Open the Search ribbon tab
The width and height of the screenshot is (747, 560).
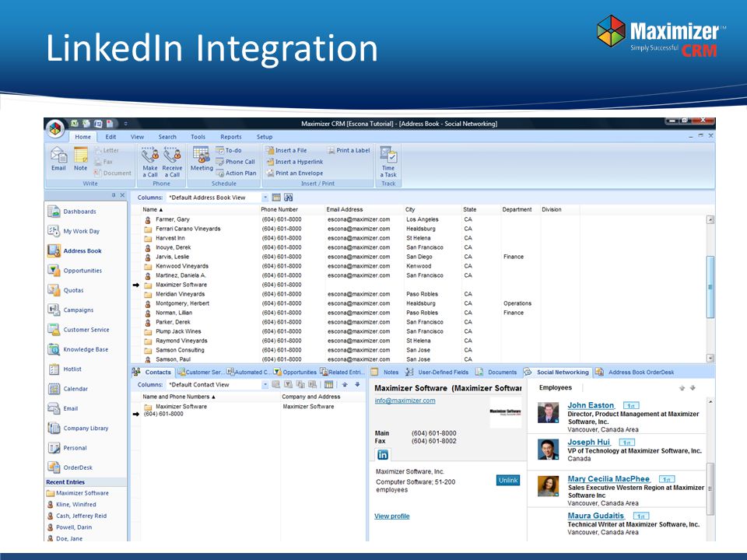coord(167,137)
